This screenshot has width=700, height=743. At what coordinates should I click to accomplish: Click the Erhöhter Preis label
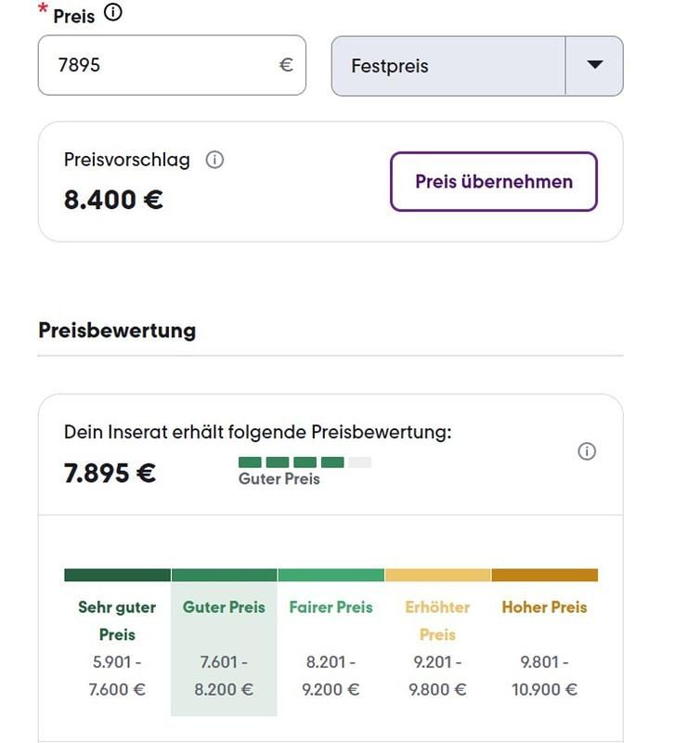[x=437, y=620]
